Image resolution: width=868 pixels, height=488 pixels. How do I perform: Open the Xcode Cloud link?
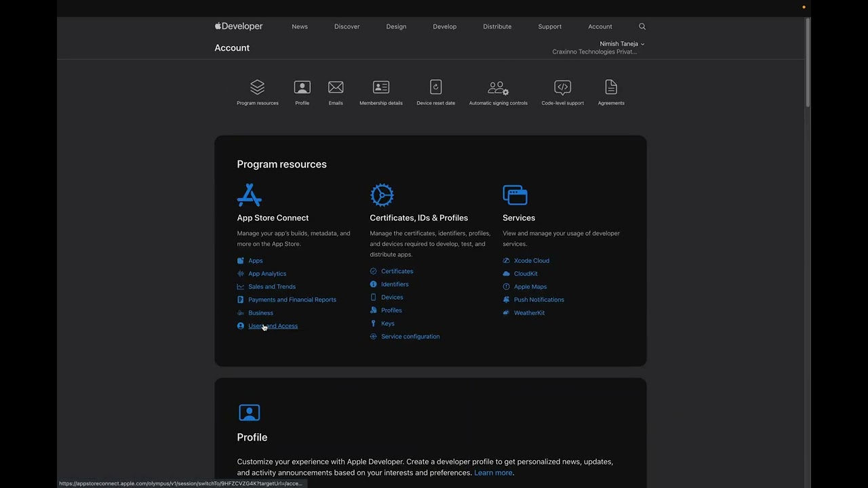[x=532, y=260]
